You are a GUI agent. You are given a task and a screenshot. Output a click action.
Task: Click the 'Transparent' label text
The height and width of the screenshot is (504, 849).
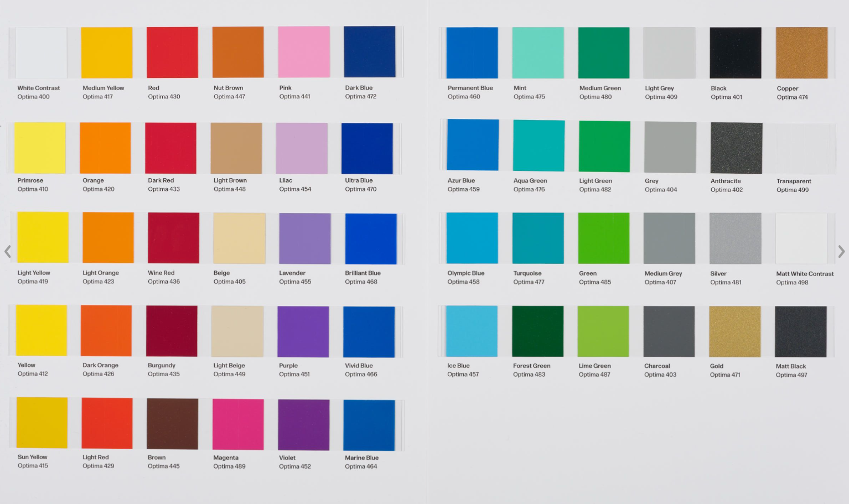coord(794,181)
